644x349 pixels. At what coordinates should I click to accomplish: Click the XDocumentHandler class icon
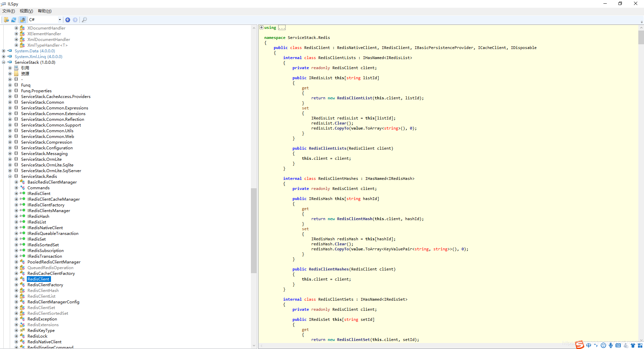pyautogui.click(x=22, y=28)
